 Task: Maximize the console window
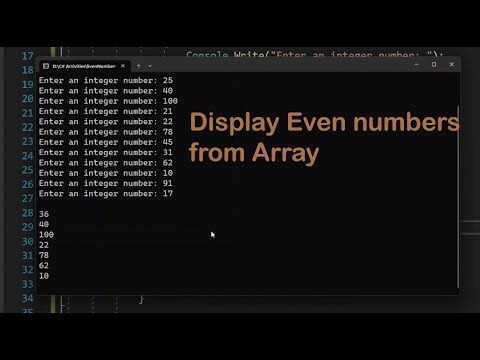(x=434, y=65)
